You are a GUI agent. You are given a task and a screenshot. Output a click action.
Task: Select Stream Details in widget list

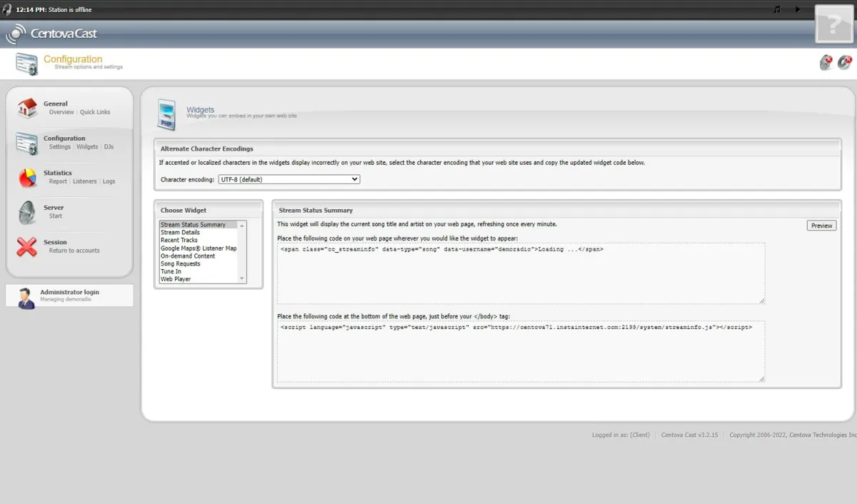pos(199,233)
